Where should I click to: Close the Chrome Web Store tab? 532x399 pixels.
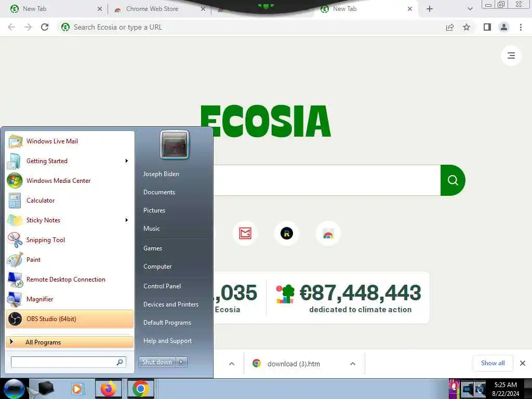pyautogui.click(x=203, y=9)
